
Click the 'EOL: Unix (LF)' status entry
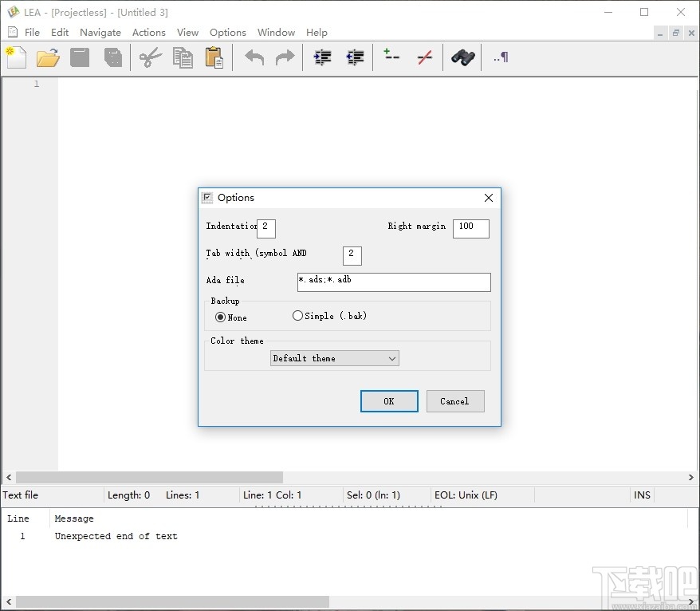click(466, 495)
